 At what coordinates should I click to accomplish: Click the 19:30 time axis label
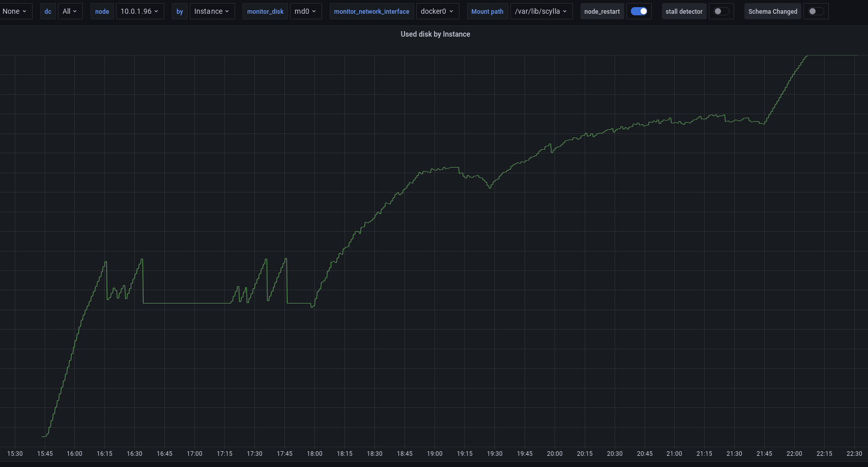pos(495,454)
